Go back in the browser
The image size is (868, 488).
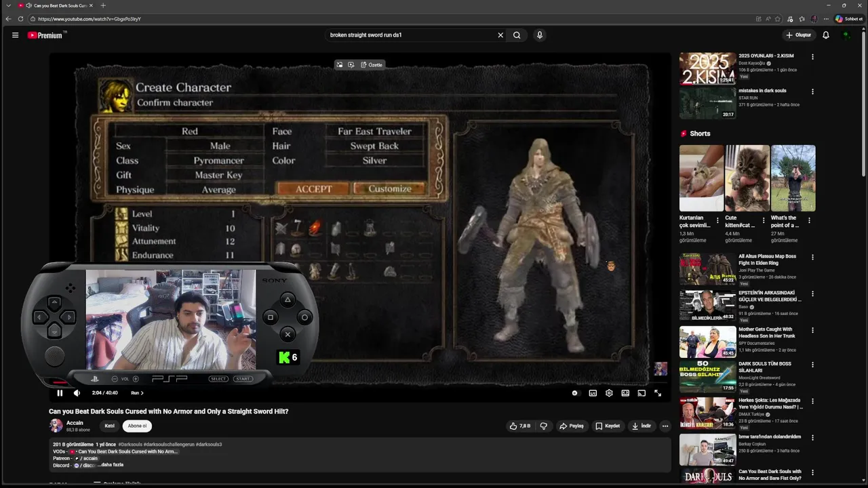(8, 19)
